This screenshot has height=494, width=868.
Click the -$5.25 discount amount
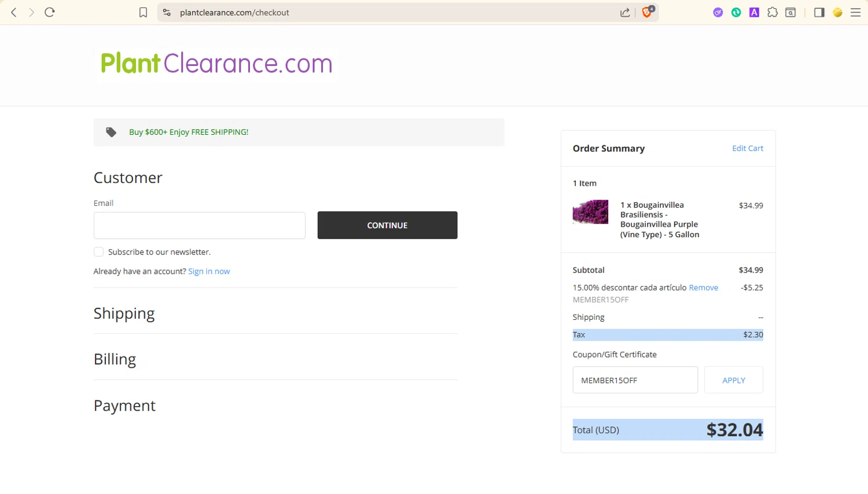coord(752,287)
